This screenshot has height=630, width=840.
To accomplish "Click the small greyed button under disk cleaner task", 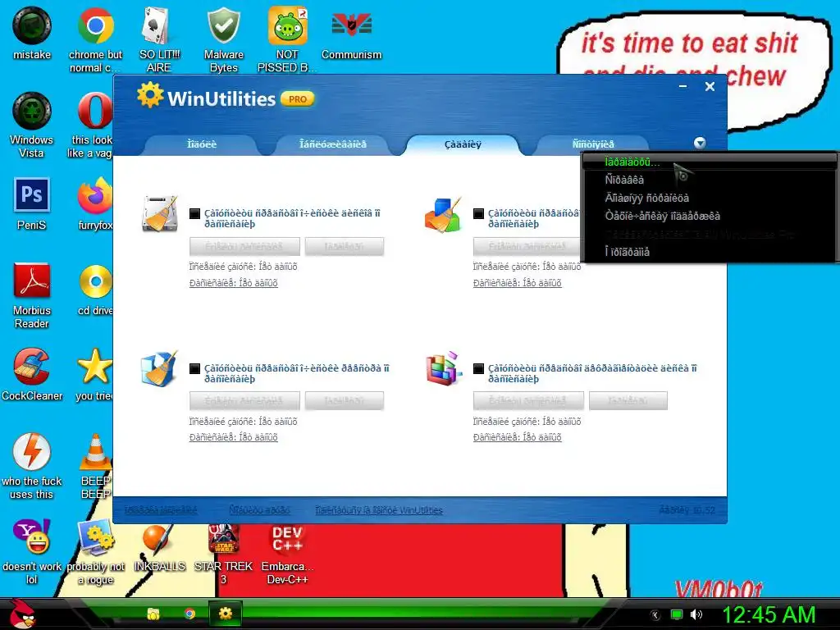I will click(x=345, y=246).
